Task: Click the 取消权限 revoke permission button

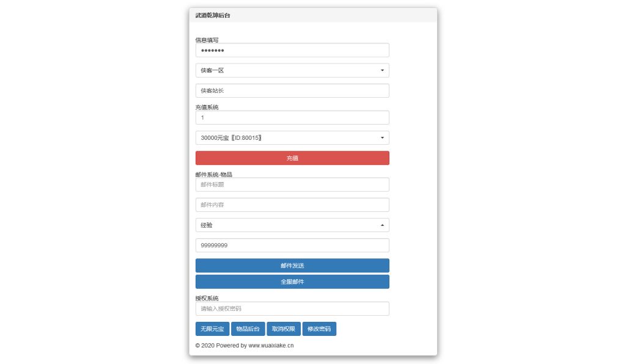Action: pyautogui.click(x=282, y=329)
